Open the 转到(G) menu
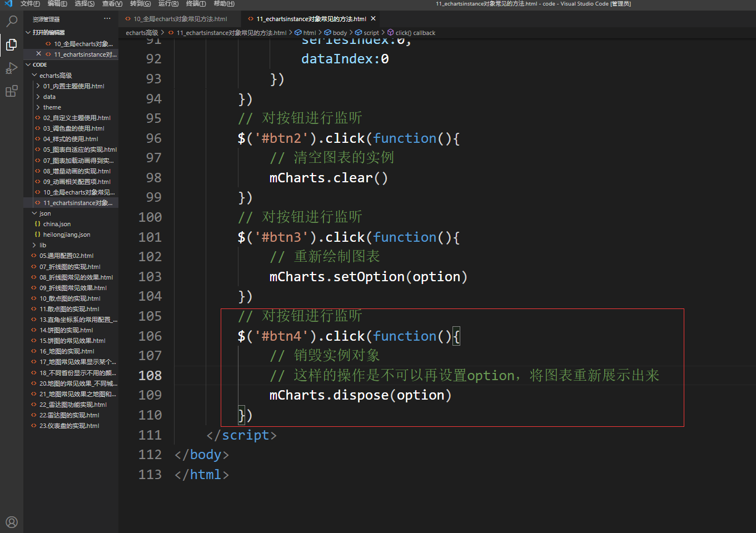Screen dimensions: 756x533 140,3
